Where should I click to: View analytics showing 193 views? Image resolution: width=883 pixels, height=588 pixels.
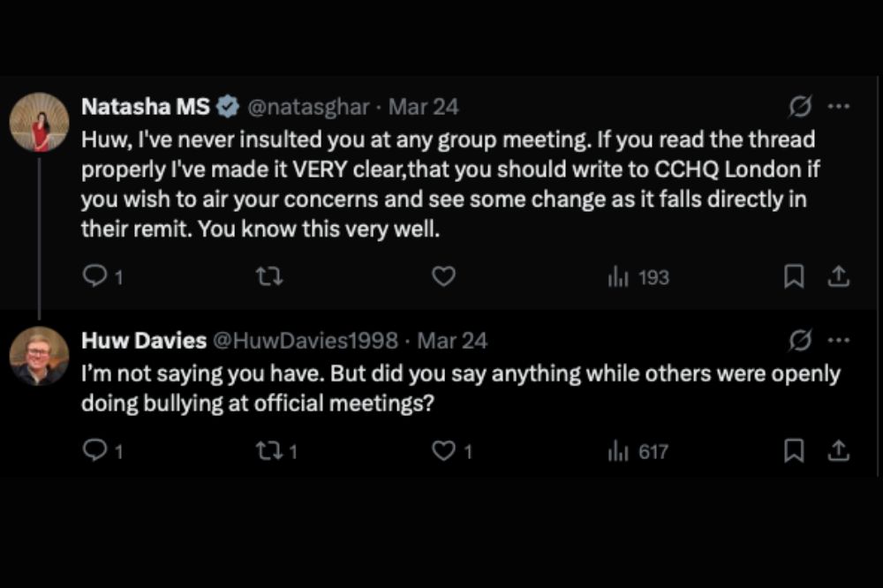click(638, 277)
